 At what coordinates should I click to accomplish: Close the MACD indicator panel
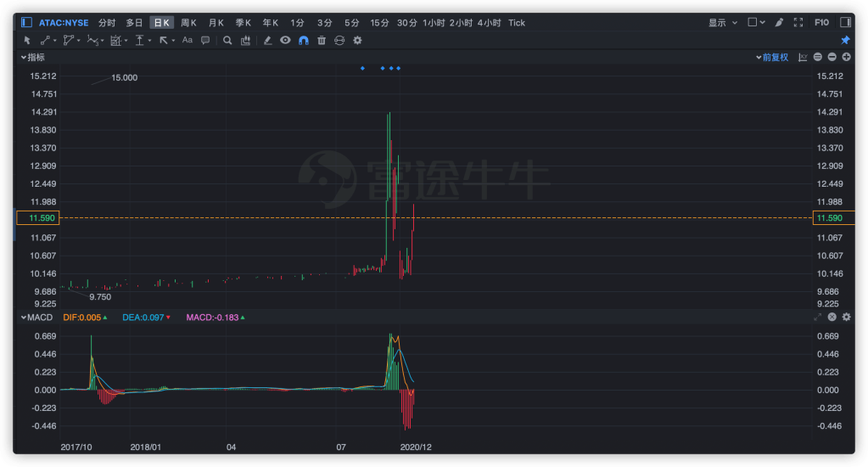click(832, 317)
